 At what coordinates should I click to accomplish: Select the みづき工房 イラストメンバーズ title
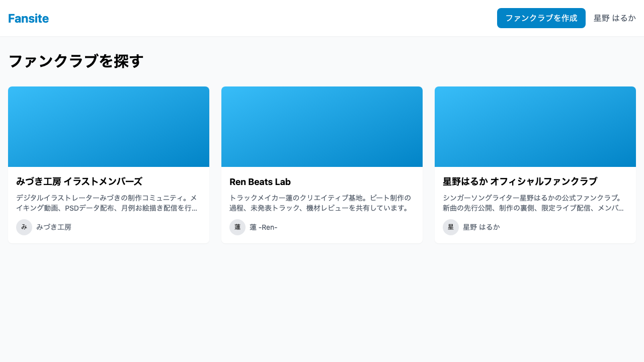coord(79,182)
